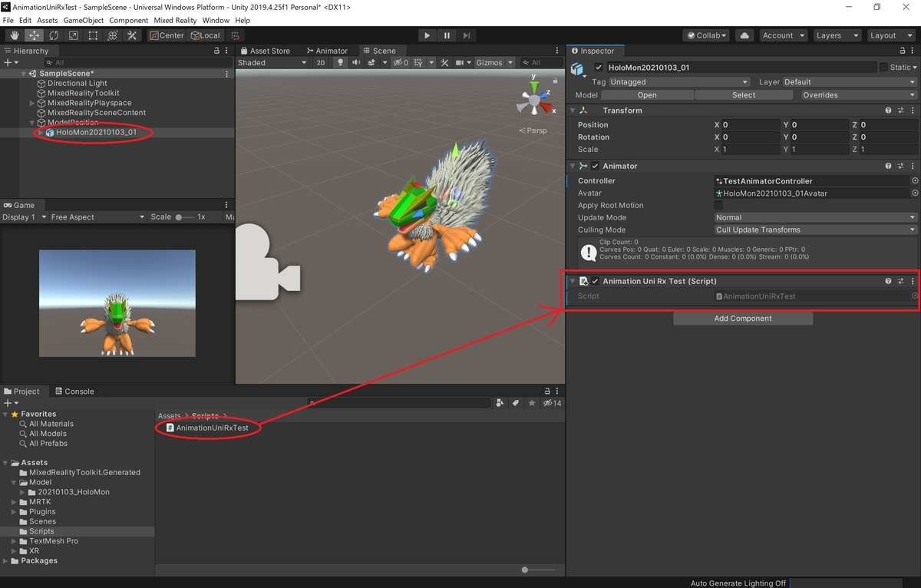Toggle Local handle rotation button

[x=206, y=35]
